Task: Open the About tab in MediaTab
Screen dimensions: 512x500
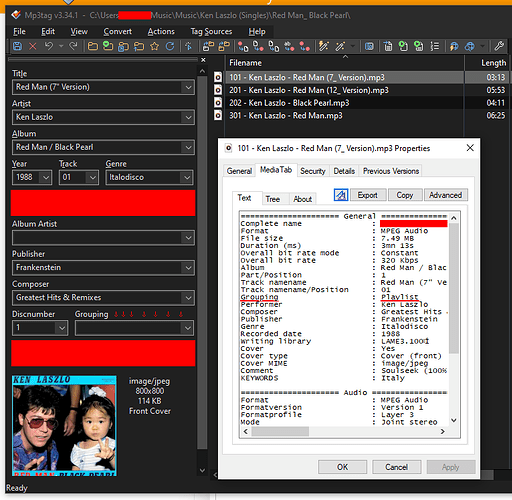Action: (x=302, y=199)
